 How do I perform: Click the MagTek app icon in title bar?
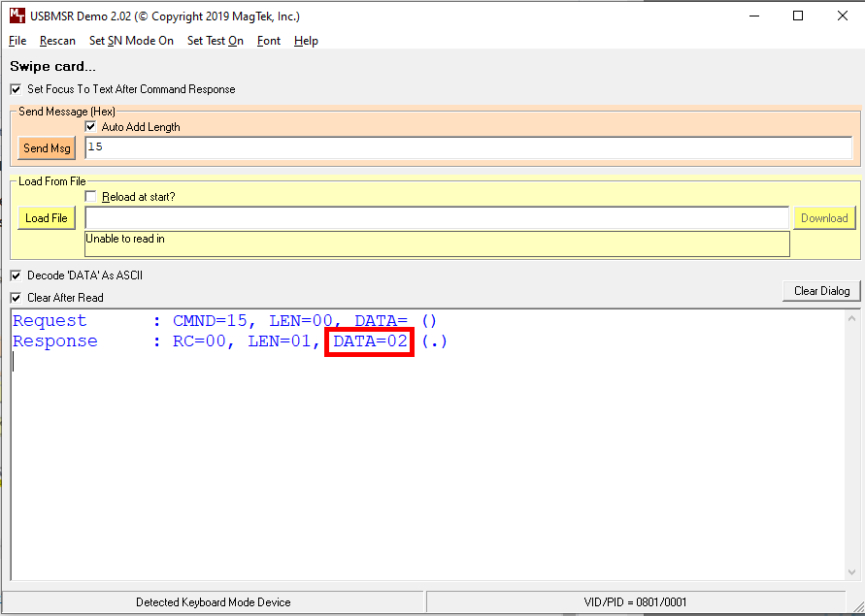pos(17,16)
